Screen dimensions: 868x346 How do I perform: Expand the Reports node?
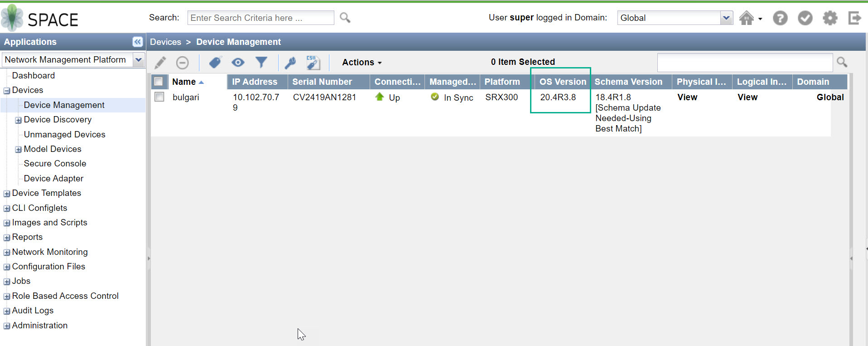[7, 238]
